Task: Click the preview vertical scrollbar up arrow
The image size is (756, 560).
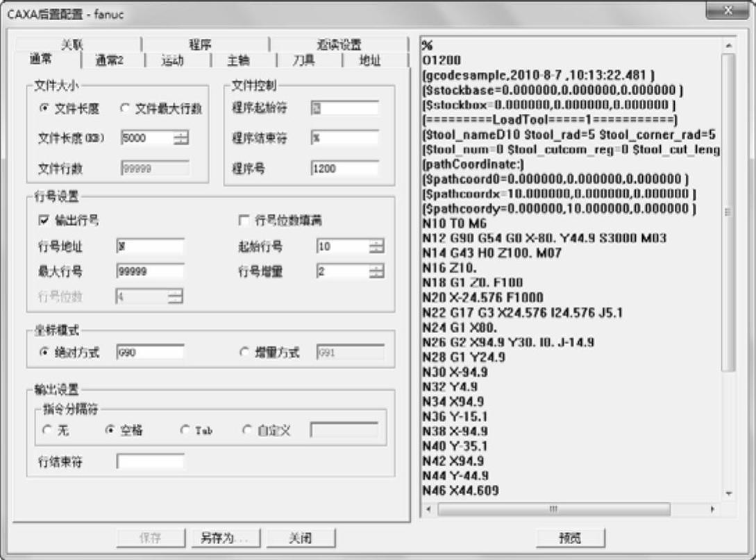Action: coord(728,45)
